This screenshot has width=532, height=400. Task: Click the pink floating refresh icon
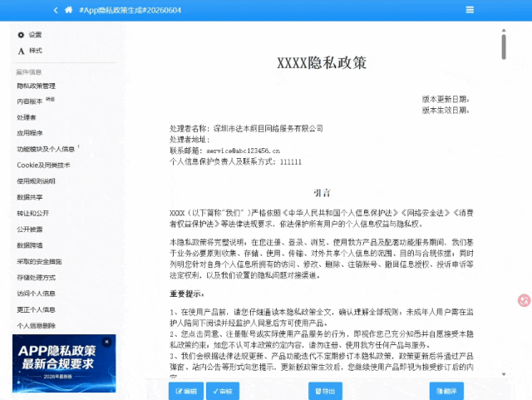point(525,300)
